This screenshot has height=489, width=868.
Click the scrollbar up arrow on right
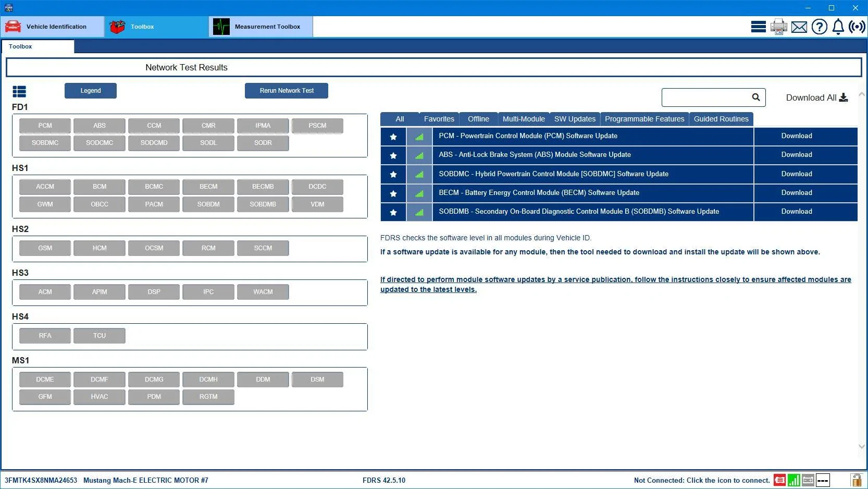(862, 94)
